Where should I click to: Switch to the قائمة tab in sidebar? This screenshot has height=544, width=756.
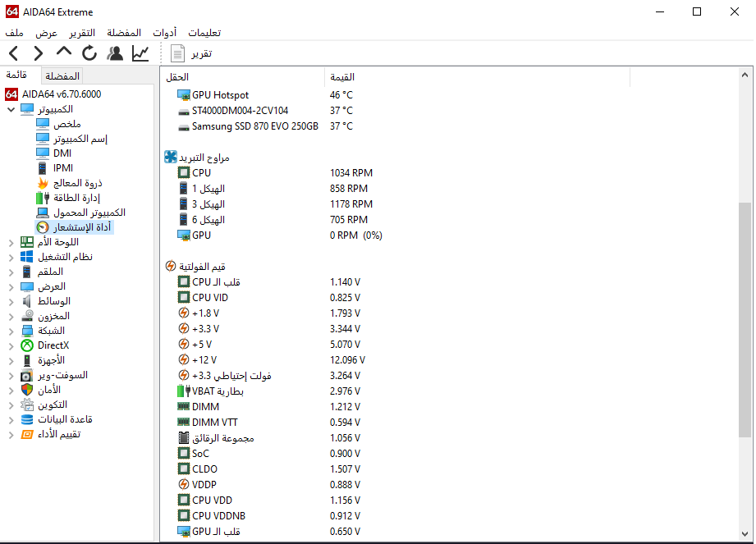click(16, 75)
